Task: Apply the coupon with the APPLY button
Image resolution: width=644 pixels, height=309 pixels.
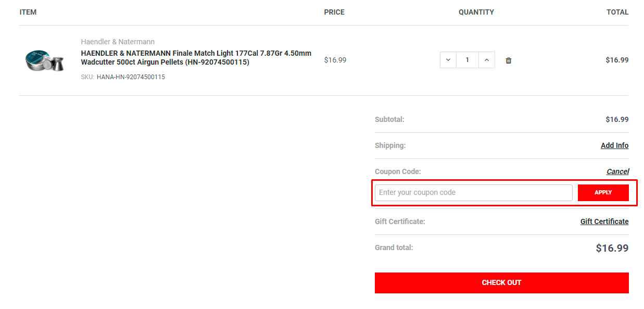Action: click(x=603, y=193)
